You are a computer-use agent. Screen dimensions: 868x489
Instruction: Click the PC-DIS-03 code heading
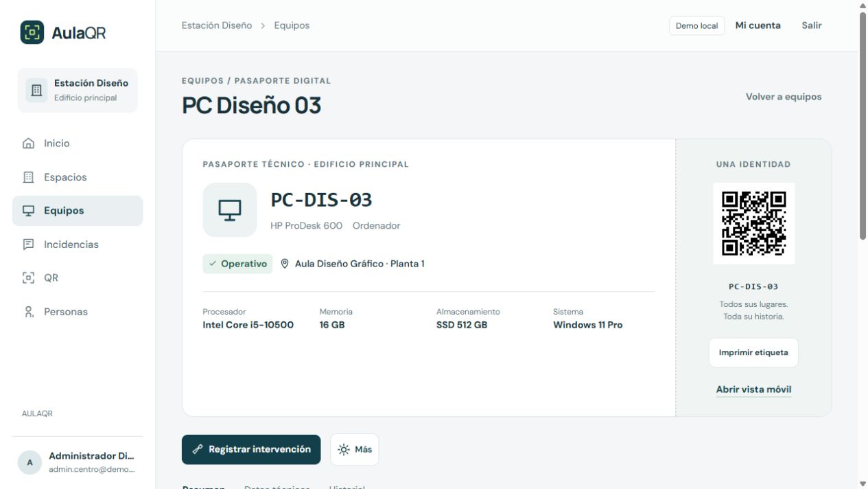pyautogui.click(x=322, y=200)
